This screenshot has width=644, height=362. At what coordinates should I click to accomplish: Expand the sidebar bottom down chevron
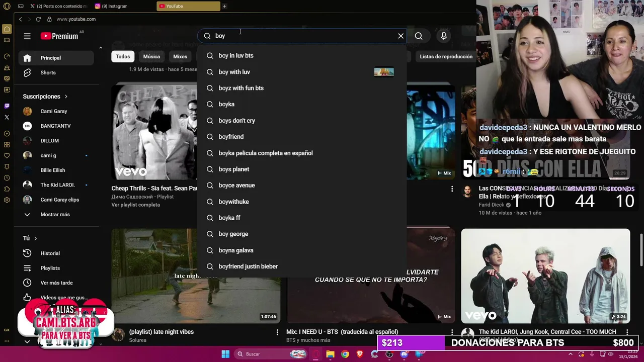[x=27, y=341]
